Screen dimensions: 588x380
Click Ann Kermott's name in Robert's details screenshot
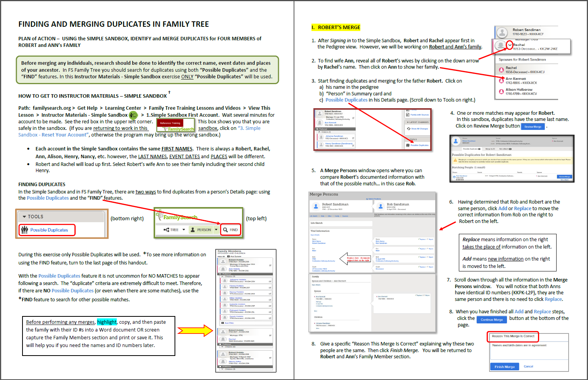330,123
